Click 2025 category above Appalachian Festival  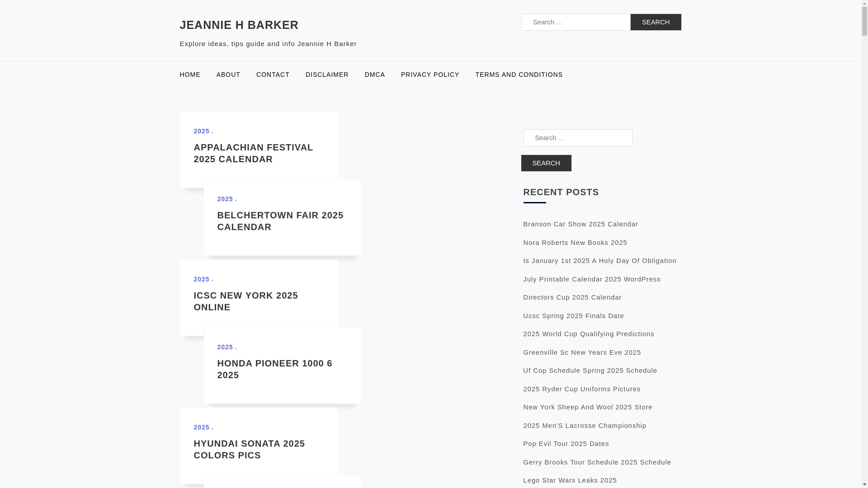202,131
